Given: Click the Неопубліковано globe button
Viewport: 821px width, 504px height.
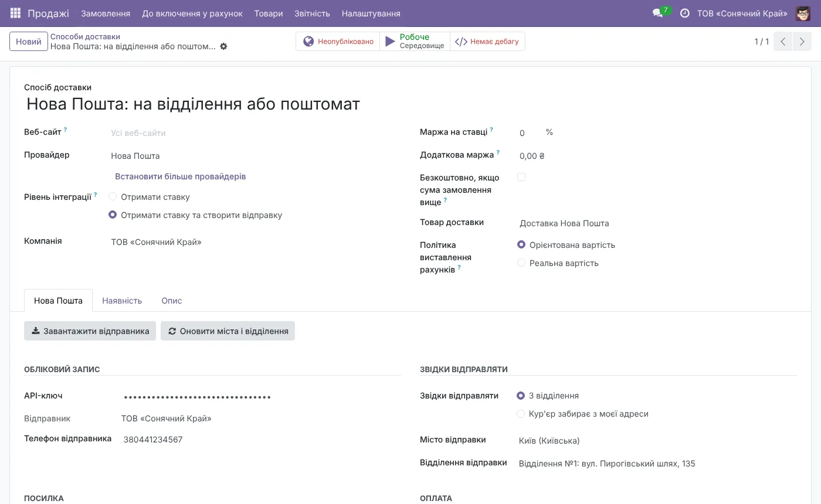Looking at the screenshot, I should pos(338,42).
